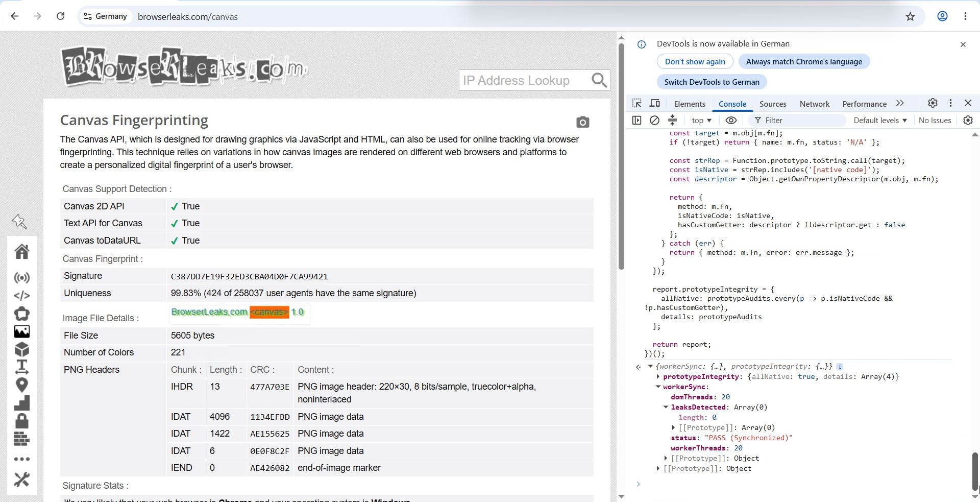Click the pin icon above the sidebar
This screenshot has width=980, height=502.
[x=19, y=221]
